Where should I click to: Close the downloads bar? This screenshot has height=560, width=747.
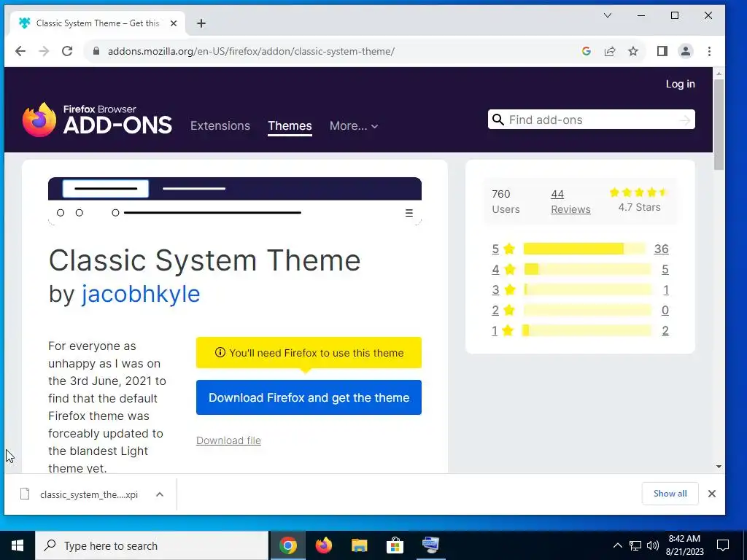coord(712,494)
